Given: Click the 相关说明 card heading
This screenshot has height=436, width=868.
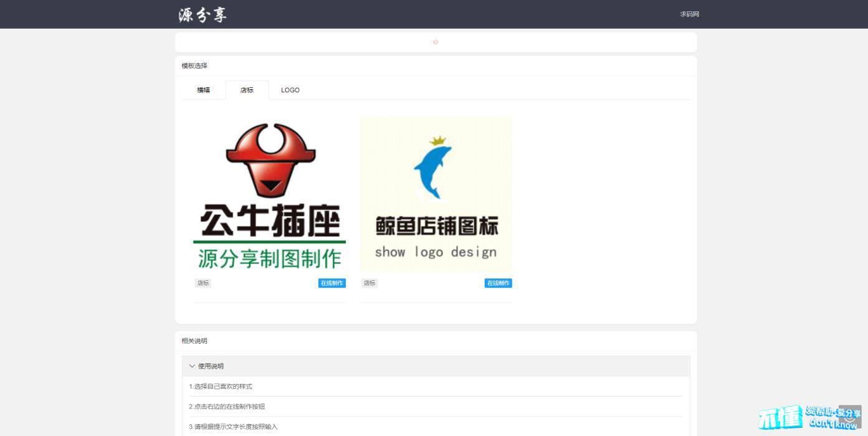Looking at the screenshot, I should click(194, 341).
